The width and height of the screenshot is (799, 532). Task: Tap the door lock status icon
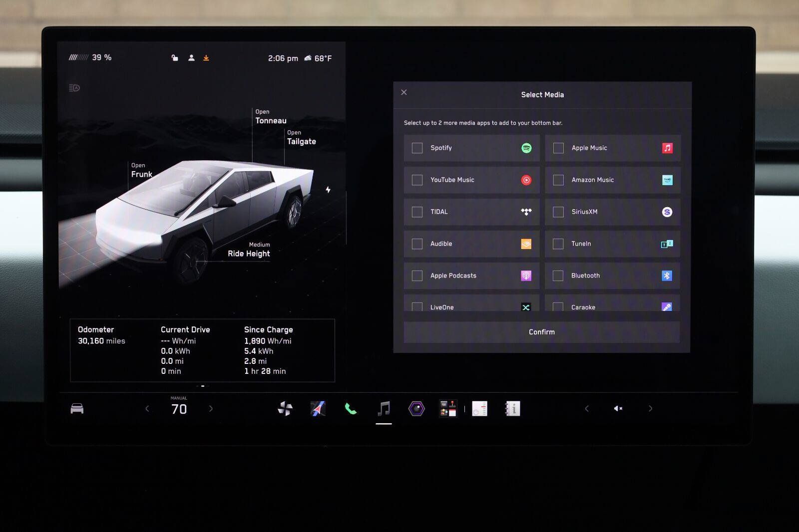pos(175,58)
